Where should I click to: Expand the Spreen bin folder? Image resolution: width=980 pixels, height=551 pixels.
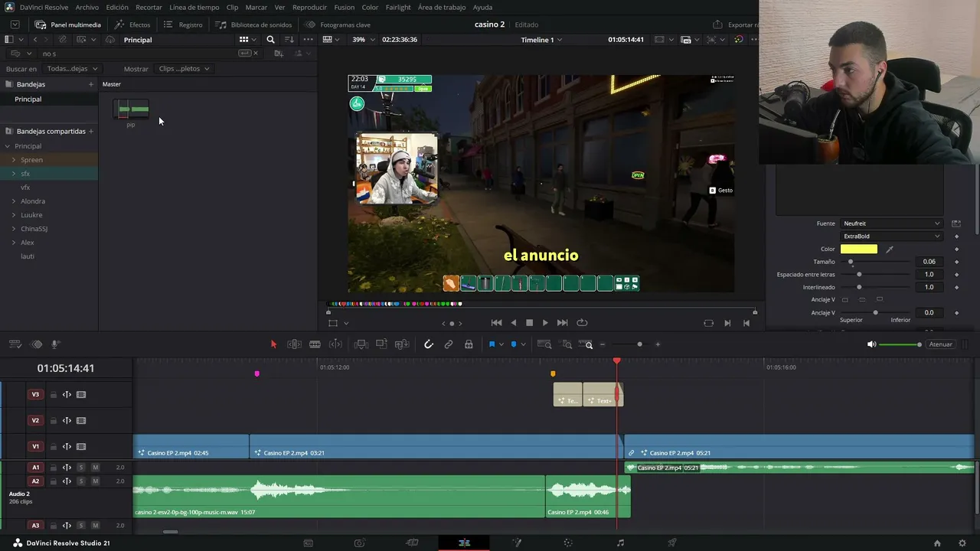tap(14, 160)
